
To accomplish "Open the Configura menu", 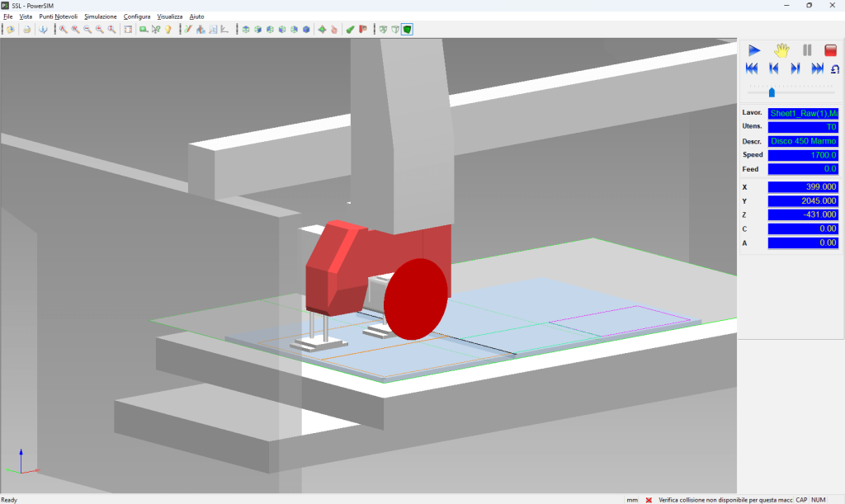I will (137, 16).
